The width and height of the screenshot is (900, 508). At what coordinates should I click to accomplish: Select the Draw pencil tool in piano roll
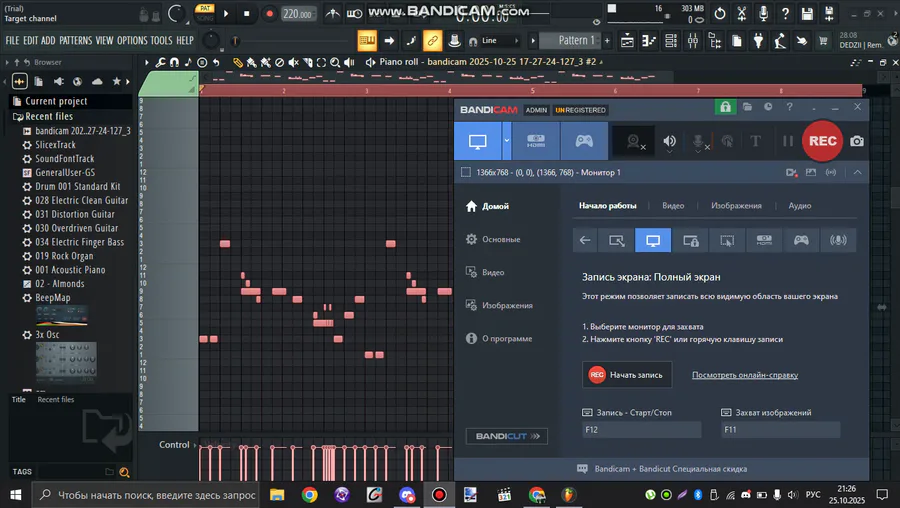pos(238,62)
